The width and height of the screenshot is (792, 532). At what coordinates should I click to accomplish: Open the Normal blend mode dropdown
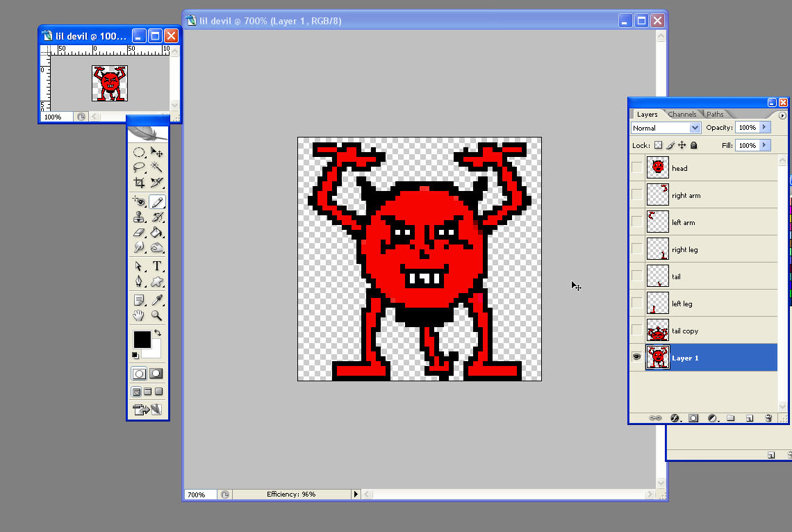666,128
